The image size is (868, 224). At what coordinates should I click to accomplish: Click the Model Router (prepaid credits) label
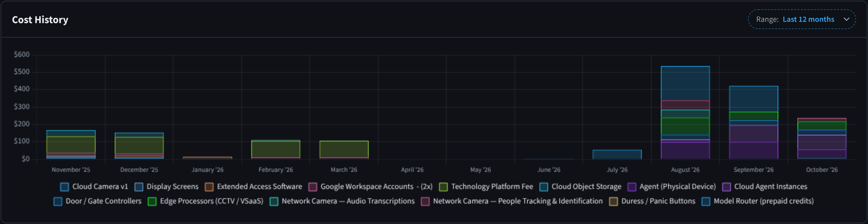[x=763, y=201]
